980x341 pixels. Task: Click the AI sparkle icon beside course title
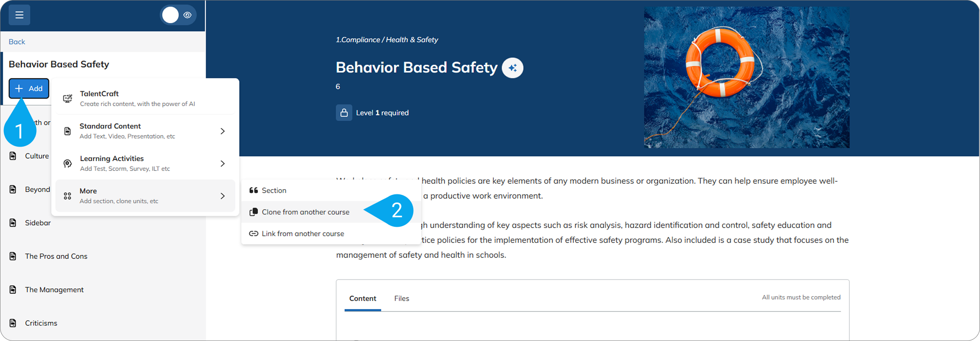[x=513, y=68]
